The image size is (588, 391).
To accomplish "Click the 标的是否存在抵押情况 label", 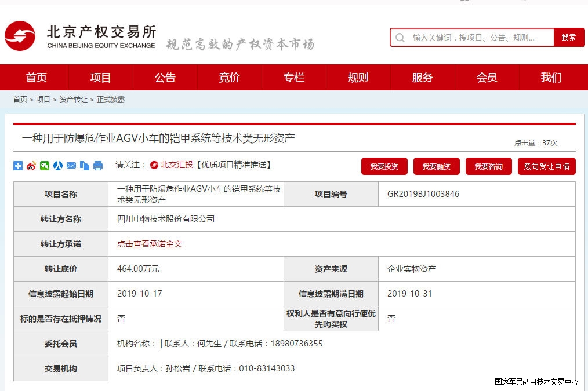I will pyautogui.click(x=61, y=319).
